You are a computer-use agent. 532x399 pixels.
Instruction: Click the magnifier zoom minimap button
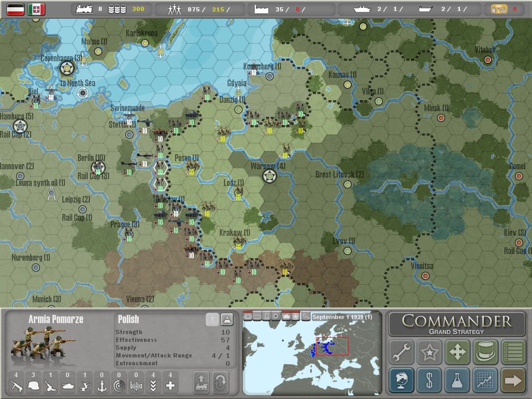click(305, 316)
